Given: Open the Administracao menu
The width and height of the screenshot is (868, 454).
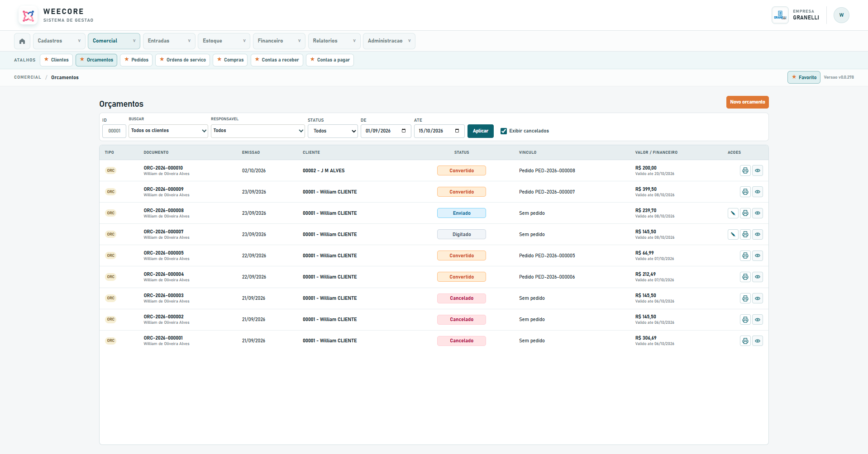Looking at the screenshot, I should coord(389,41).
